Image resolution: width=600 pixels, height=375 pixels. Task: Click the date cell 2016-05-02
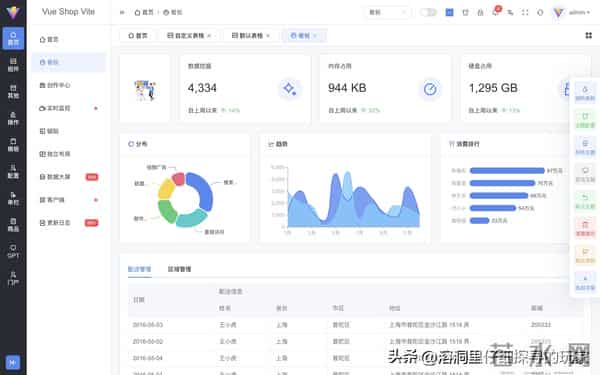tap(148, 341)
